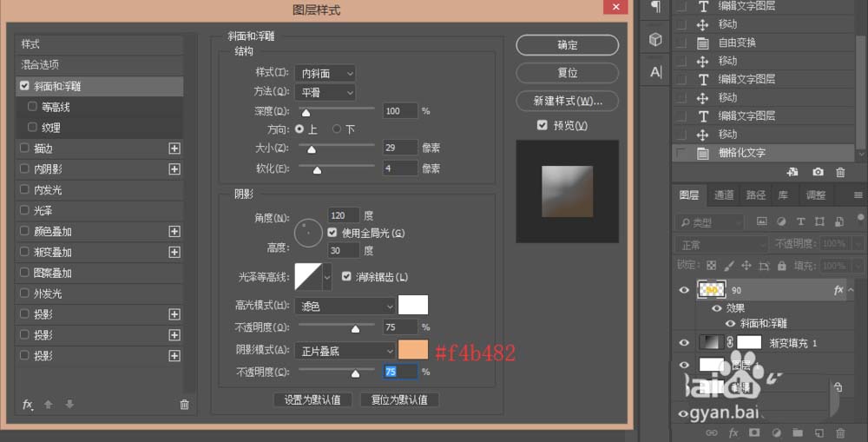Create a new layer group
The height and width of the screenshot is (442, 868).
pyautogui.click(x=798, y=432)
